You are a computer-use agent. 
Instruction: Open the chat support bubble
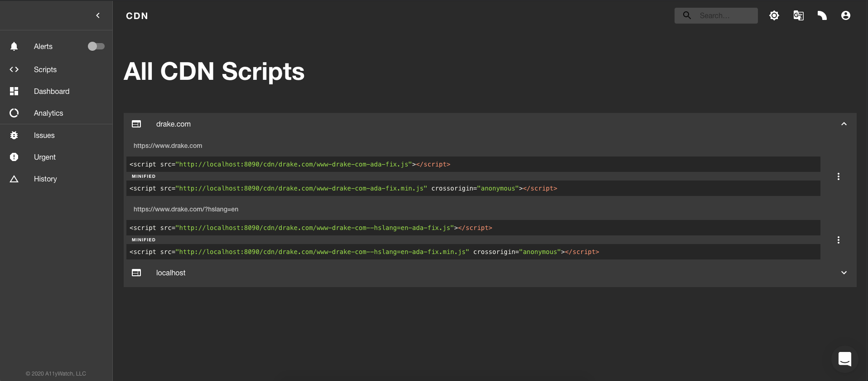click(845, 359)
